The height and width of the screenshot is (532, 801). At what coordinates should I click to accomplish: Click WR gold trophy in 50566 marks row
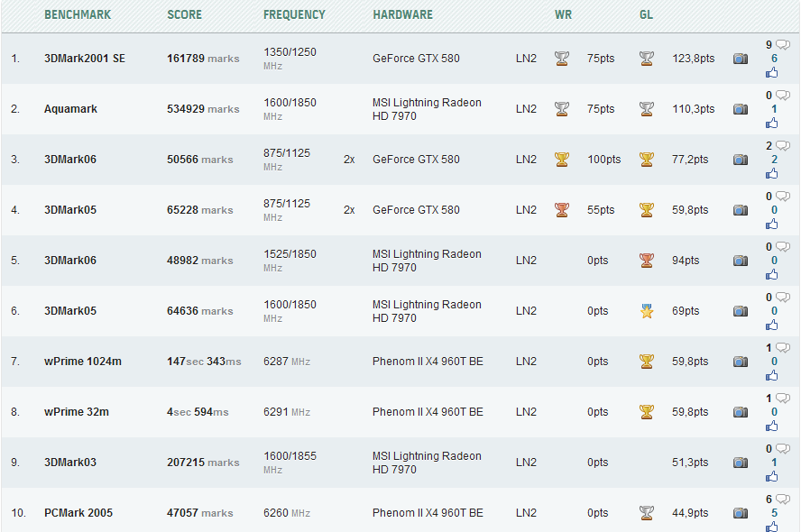coord(562,160)
